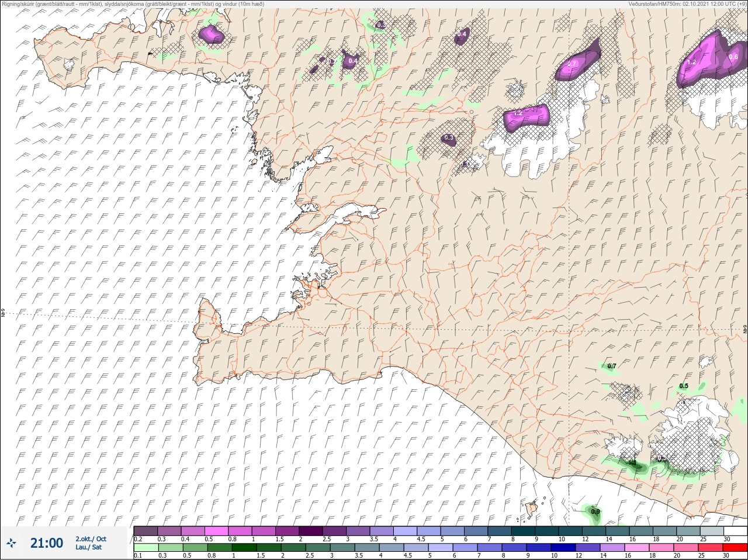The width and height of the screenshot is (748, 560).
Task: Click the 0.7 value on the purple snow patch
Action: tap(572, 63)
